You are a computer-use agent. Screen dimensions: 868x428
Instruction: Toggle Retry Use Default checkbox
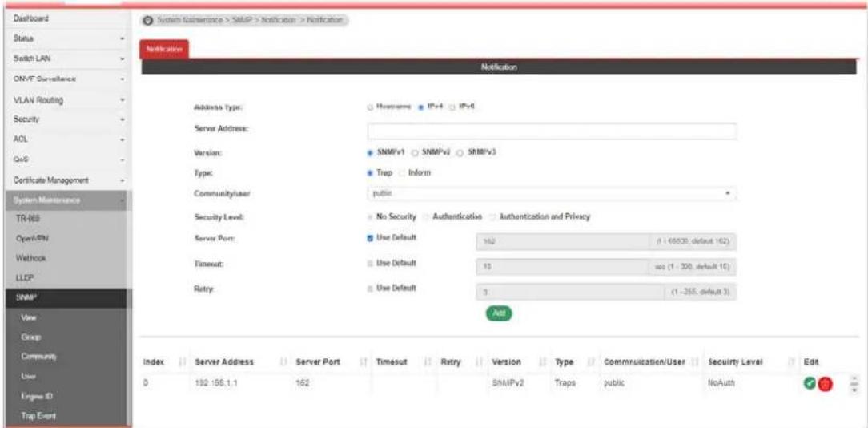[370, 289]
